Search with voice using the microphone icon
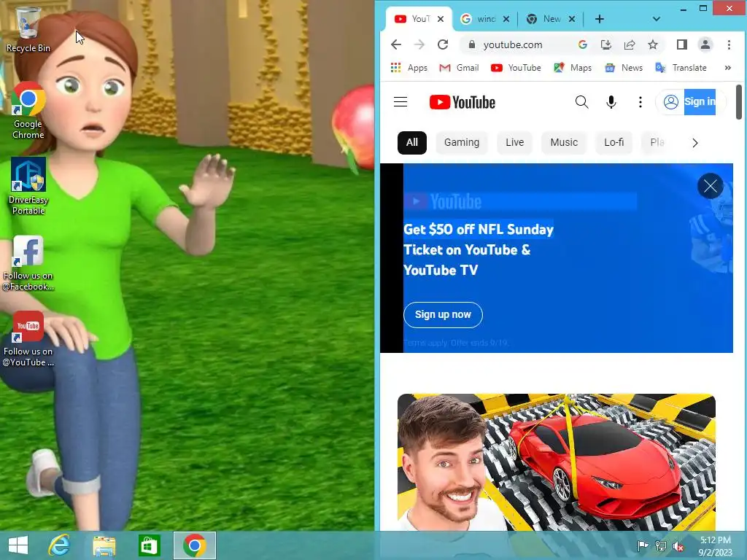 [611, 102]
